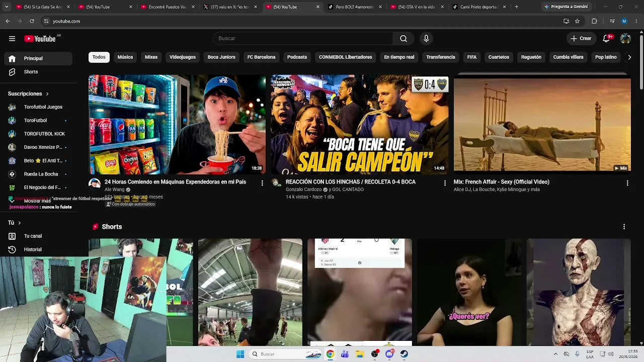Select the Reguetón filter chip

(x=531, y=57)
